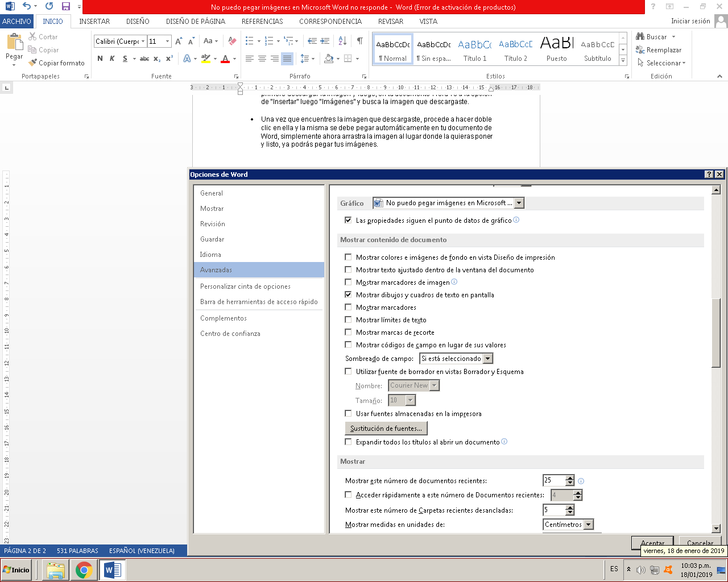Click the Pegar (paste) icon

coord(14,43)
